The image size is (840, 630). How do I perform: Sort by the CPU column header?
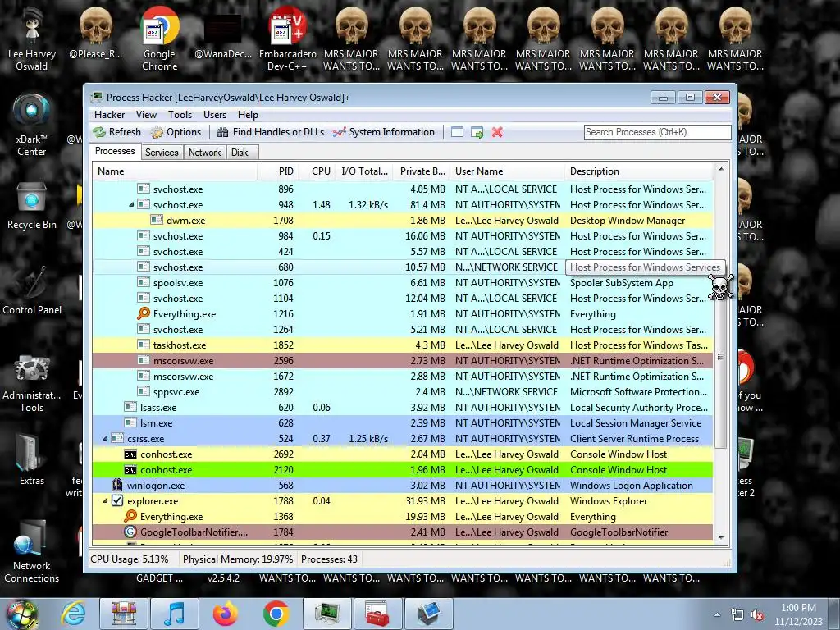point(316,171)
